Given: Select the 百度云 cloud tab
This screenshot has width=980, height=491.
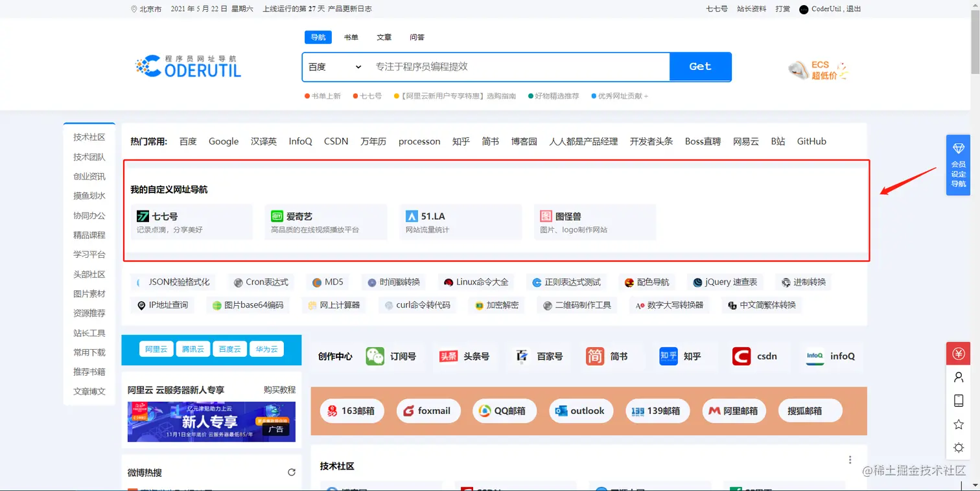Looking at the screenshot, I should pos(230,349).
